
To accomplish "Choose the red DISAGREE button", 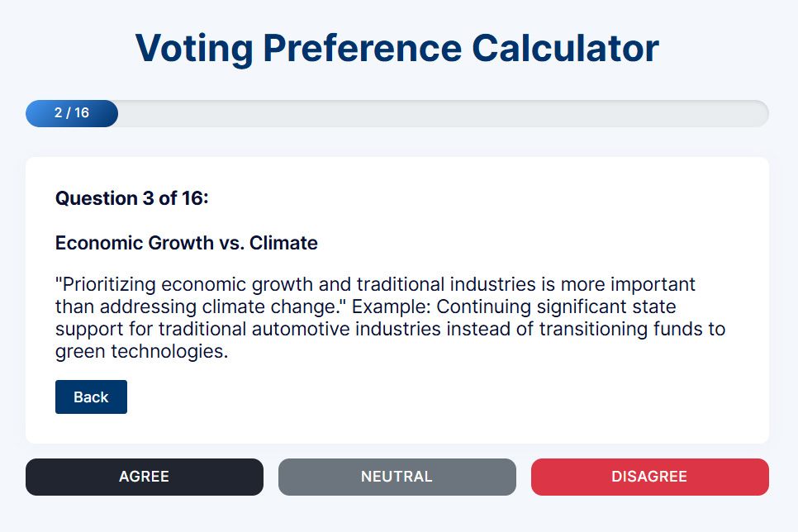I will coord(650,477).
